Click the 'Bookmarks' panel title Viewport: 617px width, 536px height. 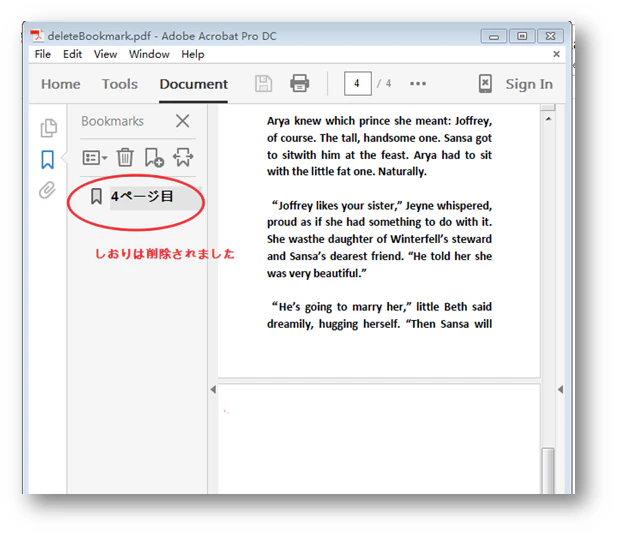click(x=112, y=121)
